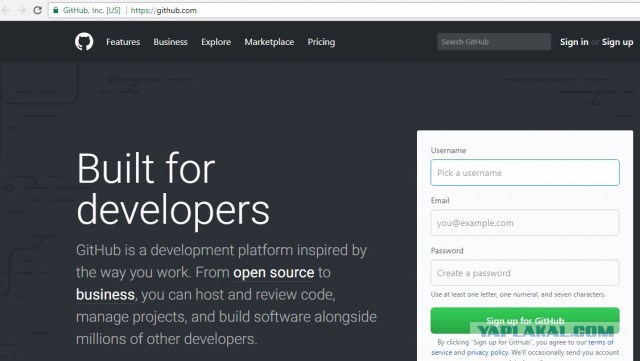Follow the open source link

click(x=273, y=272)
